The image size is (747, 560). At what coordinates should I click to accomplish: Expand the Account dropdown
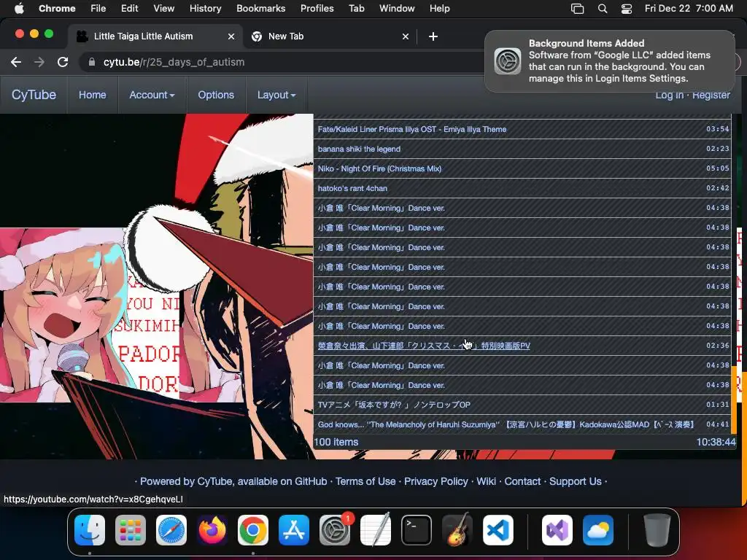[152, 95]
